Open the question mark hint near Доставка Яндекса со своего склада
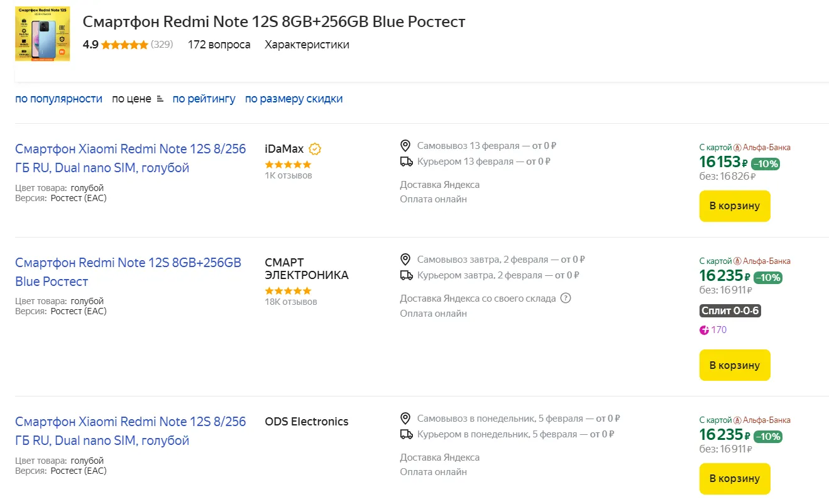Image resolution: width=829 pixels, height=504 pixels. click(565, 298)
